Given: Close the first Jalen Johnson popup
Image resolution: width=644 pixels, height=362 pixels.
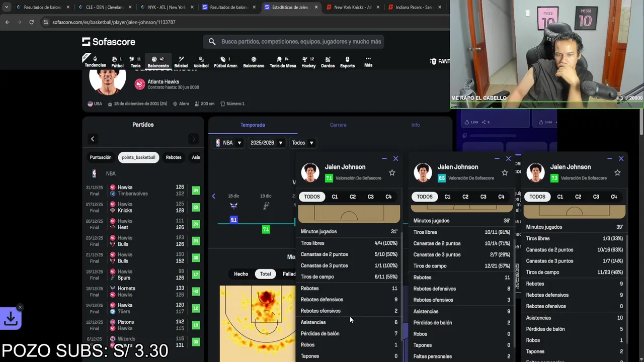Looking at the screenshot, I should click(395, 158).
